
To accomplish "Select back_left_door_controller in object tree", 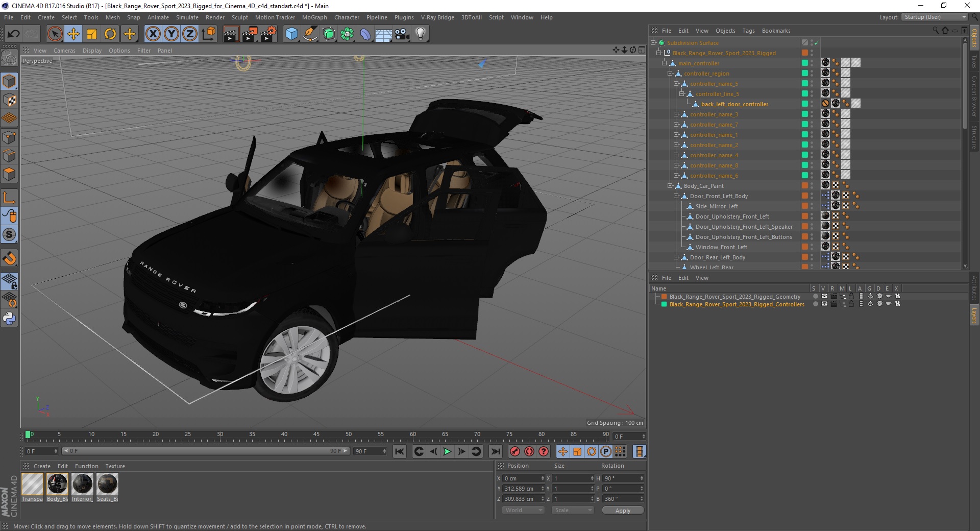I will [x=734, y=104].
